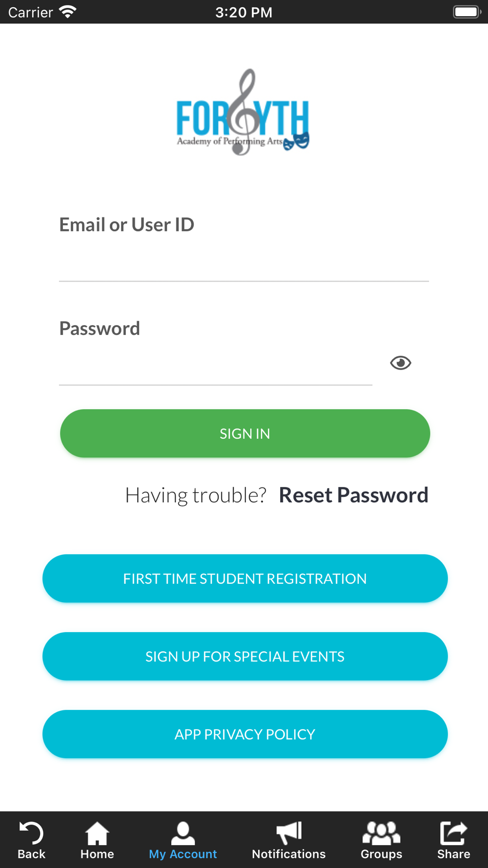Open the Notifications megaphone icon
Image resolution: width=488 pixels, height=868 pixels.
click(x=289, y=833)
